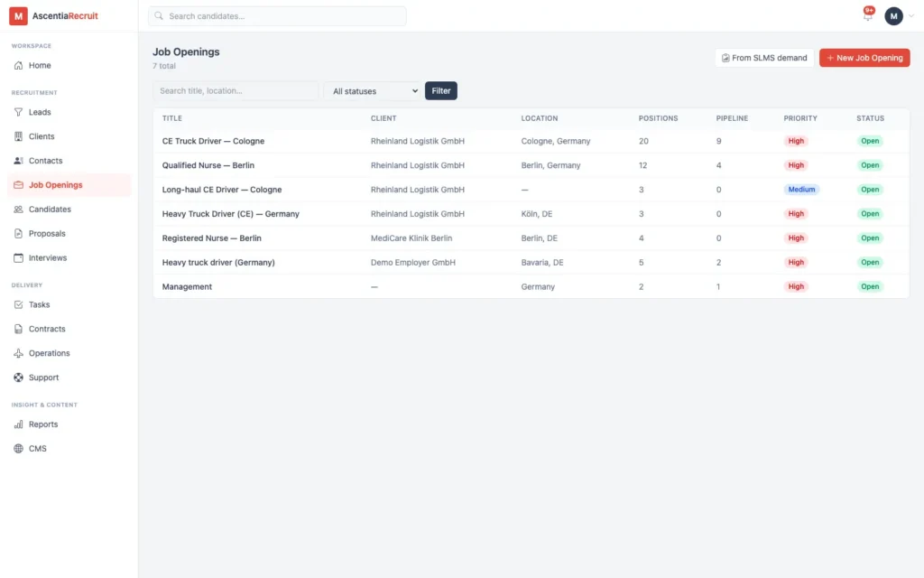Click the Reports bar chart icon
This screenshot has height=578, width=924.
18,424
